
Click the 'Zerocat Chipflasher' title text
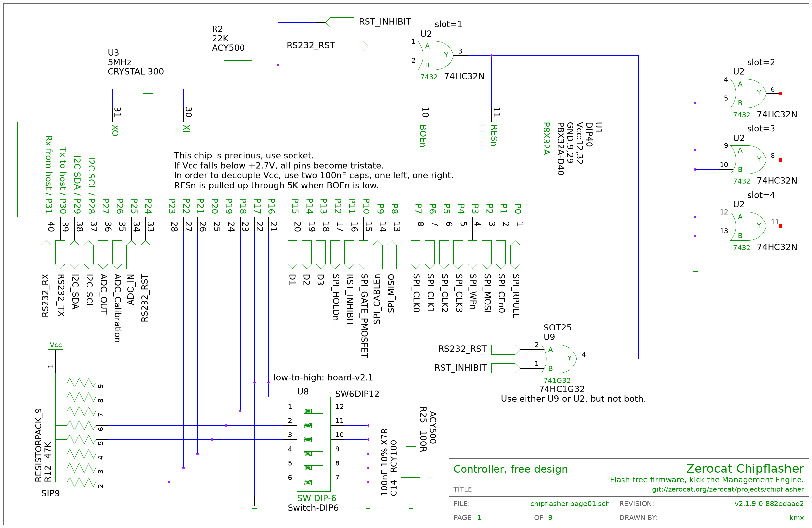tap(745, 469)
